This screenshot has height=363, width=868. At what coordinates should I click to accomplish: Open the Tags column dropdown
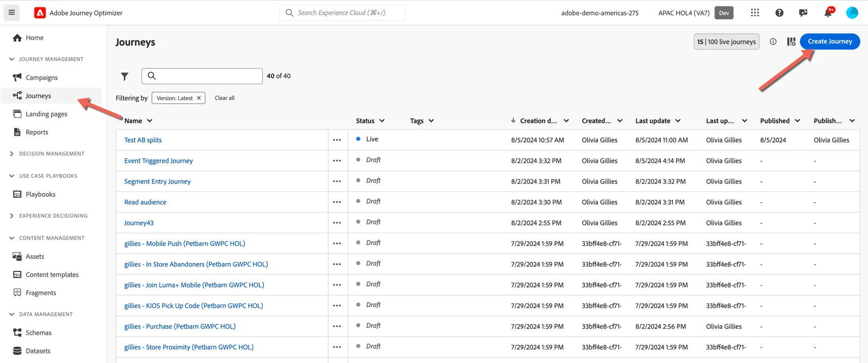431,121
